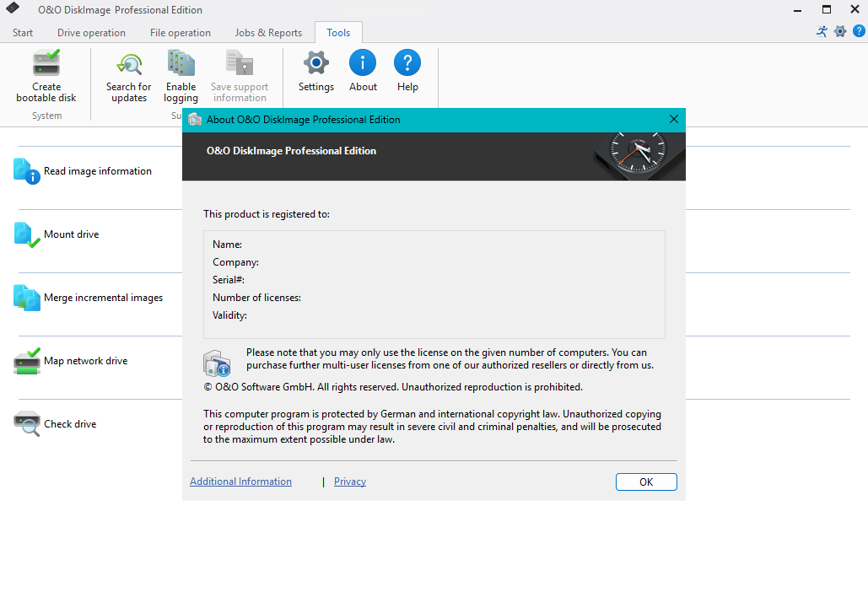
Task: Click the Map network drive label
Action: coord(86,361)
